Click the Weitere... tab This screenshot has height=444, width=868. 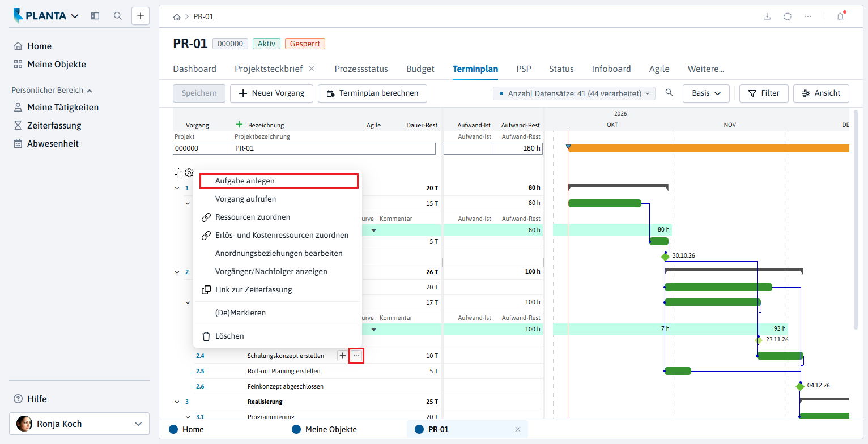tap(706, 69)
